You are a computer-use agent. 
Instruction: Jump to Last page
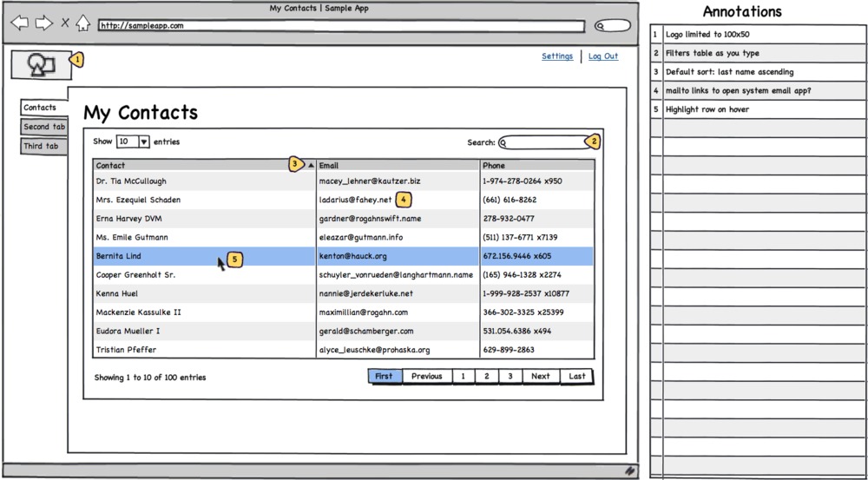[576, 377]
